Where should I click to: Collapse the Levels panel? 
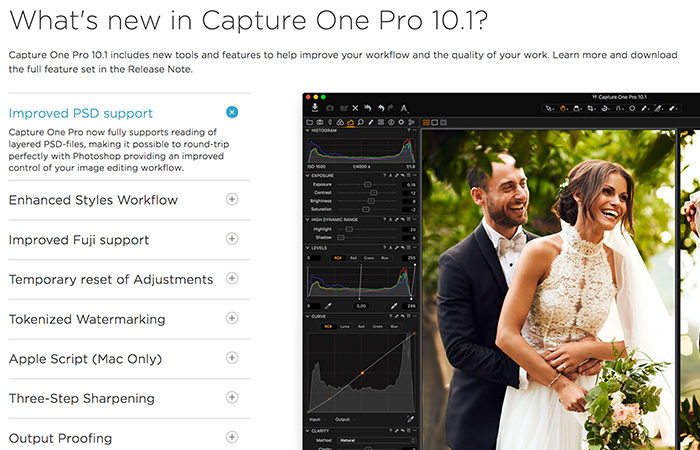(308, 248)
